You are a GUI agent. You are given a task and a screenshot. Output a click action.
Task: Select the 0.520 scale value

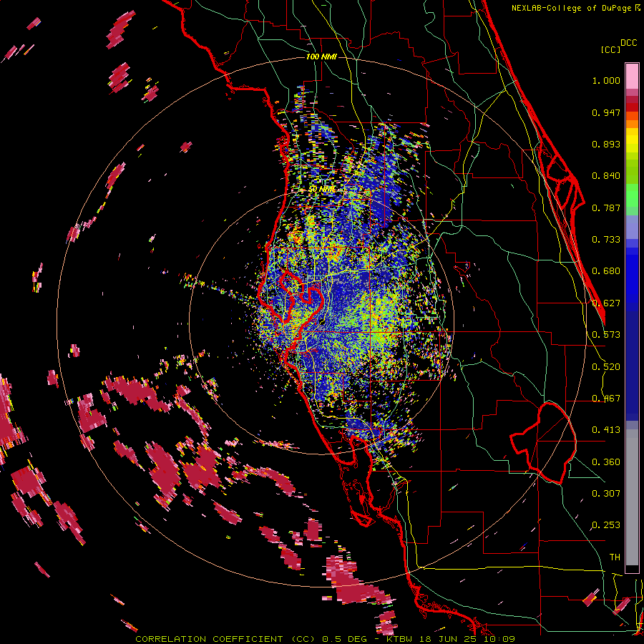click(x=606, y=367)
